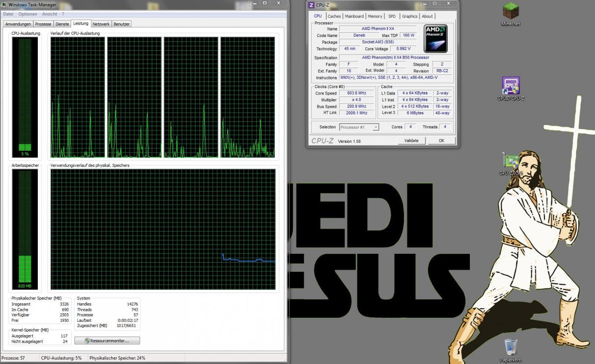Screen dimensions: 595x364
Task: Select the CPU tab in CPU-Z
Action: [318, 16]
